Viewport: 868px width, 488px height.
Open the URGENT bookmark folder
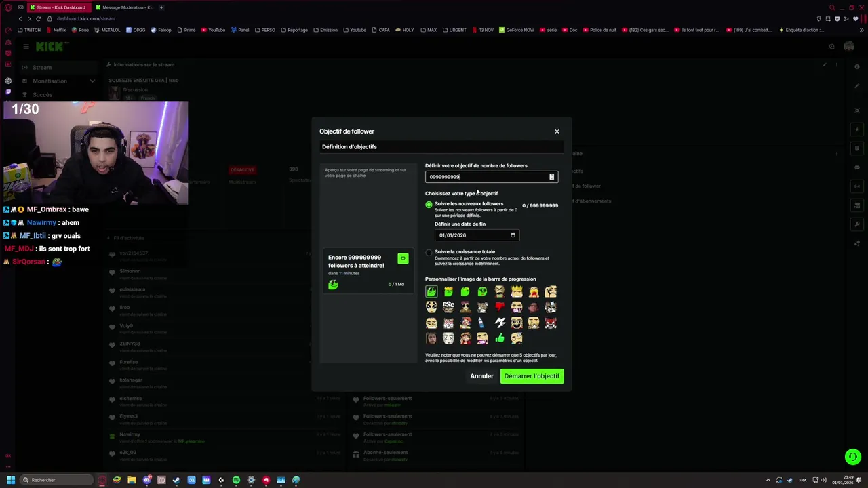(x=454, y=30)
